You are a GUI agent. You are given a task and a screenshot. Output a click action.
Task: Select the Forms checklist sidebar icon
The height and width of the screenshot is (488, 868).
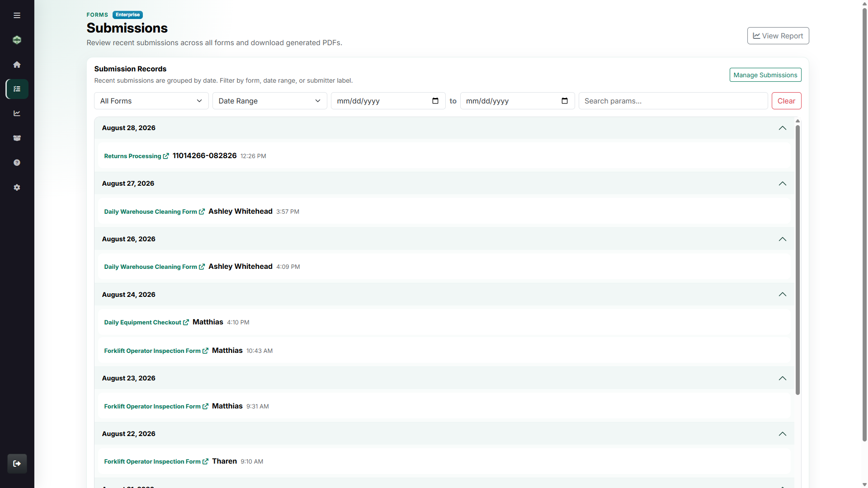17,89
